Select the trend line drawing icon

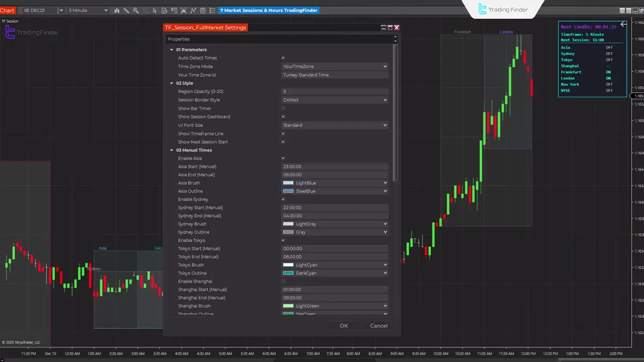click(x=193, y=10)
